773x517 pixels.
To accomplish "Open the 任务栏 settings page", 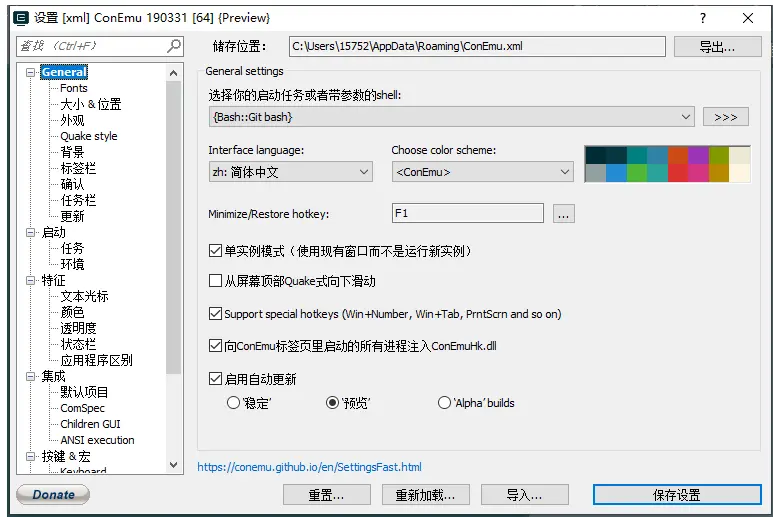I will 78,200.
